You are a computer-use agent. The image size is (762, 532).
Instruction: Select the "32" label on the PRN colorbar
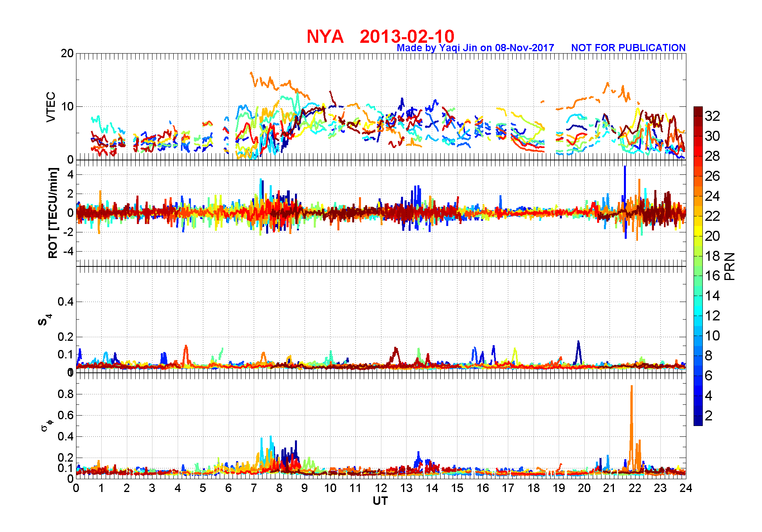coord(712,116)
